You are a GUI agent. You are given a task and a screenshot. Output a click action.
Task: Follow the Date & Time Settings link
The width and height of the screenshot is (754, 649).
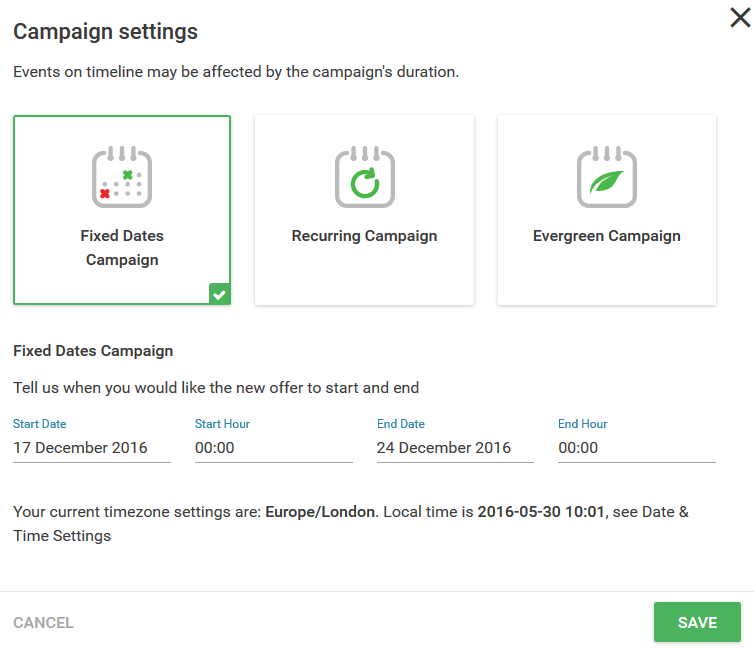351,524
